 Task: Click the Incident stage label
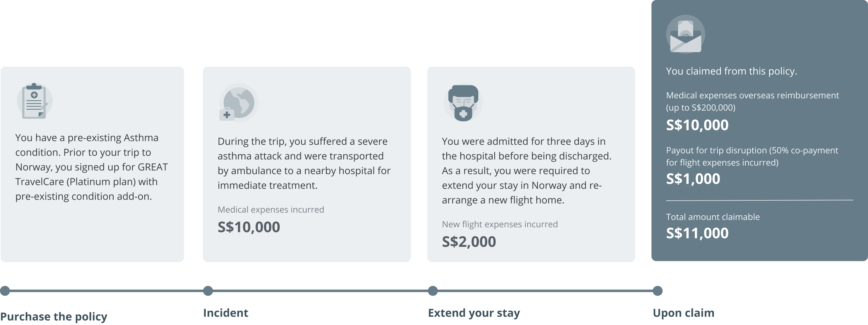point(226,313)
